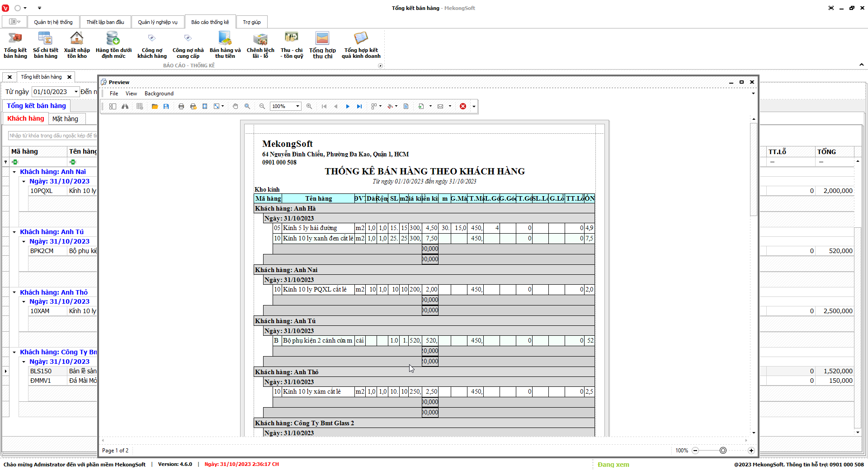Image resolution: width=868 pixels, height=470 pixels.
Task: Open the Xuất nhập tồn kho report
Action: (77, 45)
